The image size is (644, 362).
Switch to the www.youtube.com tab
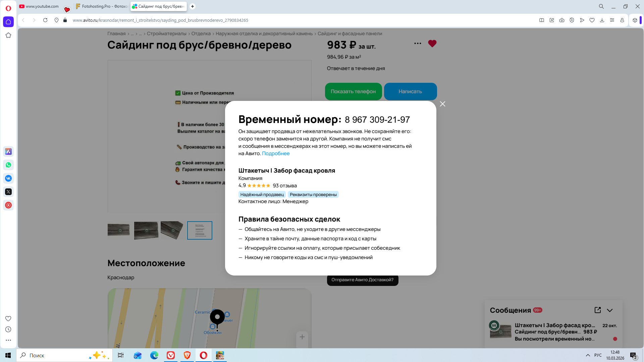click(39, 6)
